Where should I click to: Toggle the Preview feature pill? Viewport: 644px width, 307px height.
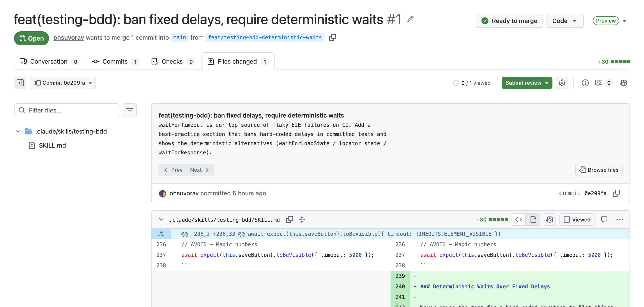[606, 21]
